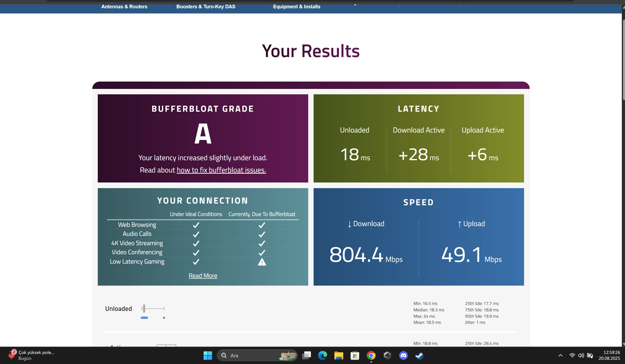The width and height of the screenshot is (625, 364).
Task: Show hidden system tray icons chevron
Action: click(x=560, y=355)
